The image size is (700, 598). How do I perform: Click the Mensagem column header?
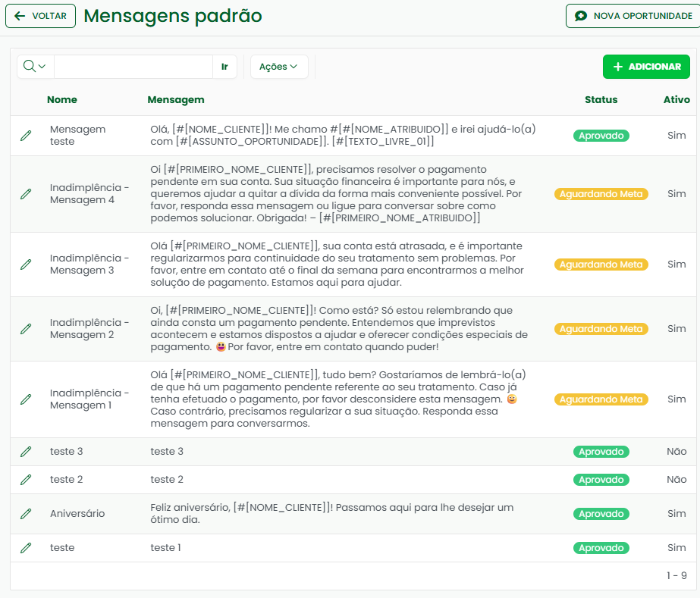pyautogui.click(x=176, y=99)
